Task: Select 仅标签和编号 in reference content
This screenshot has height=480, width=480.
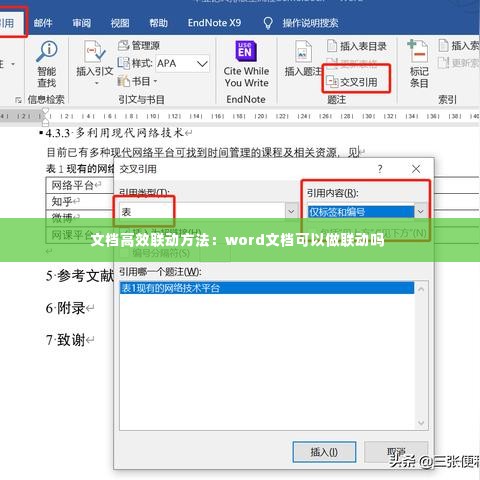Action: pyautogui.click(x=361, y=212)
